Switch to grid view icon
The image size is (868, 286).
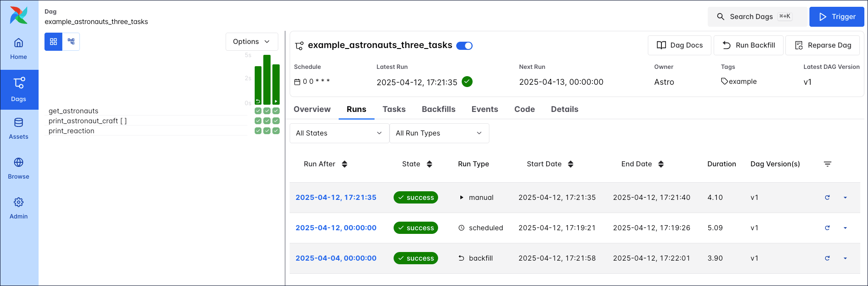[53, 42]
